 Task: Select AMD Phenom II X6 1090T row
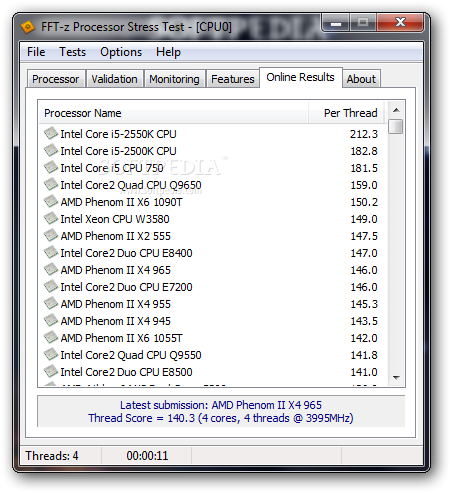pyautogui.click(x=213, y=202)
